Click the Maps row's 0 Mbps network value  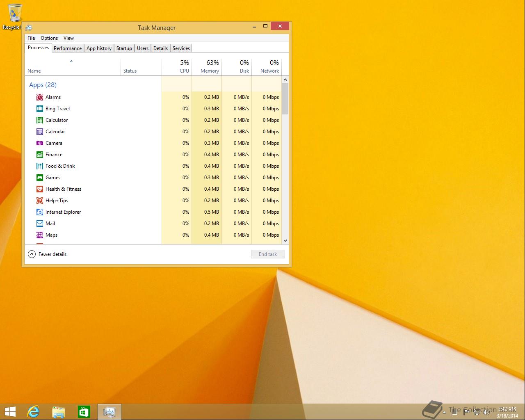click(271, 235)
